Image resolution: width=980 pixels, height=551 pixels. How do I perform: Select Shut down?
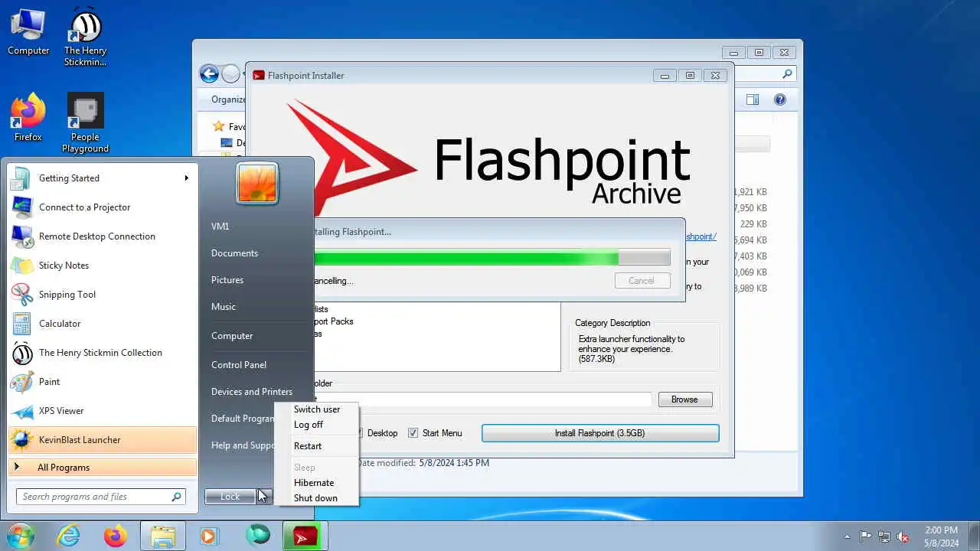pos(316,498)
